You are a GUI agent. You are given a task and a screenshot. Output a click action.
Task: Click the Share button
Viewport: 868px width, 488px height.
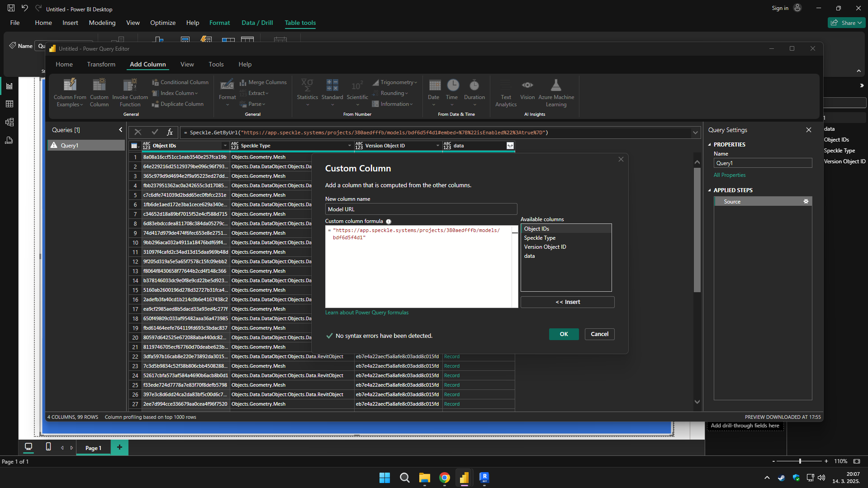coord(846,23)
